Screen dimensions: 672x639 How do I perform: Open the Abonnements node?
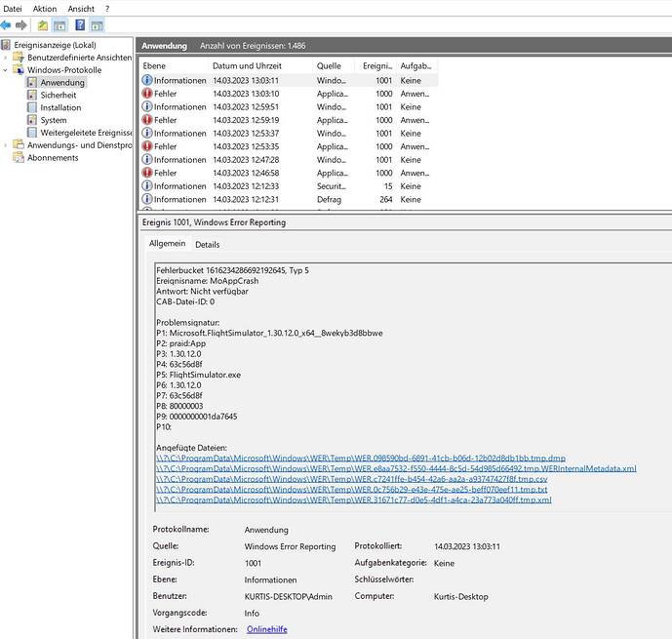(x=53, y=158)
